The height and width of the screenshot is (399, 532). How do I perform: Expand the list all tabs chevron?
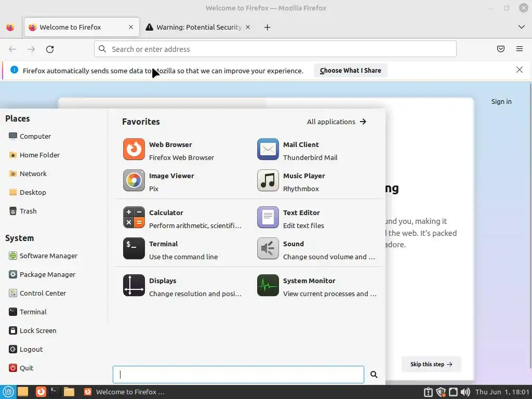tap(521, 27)
